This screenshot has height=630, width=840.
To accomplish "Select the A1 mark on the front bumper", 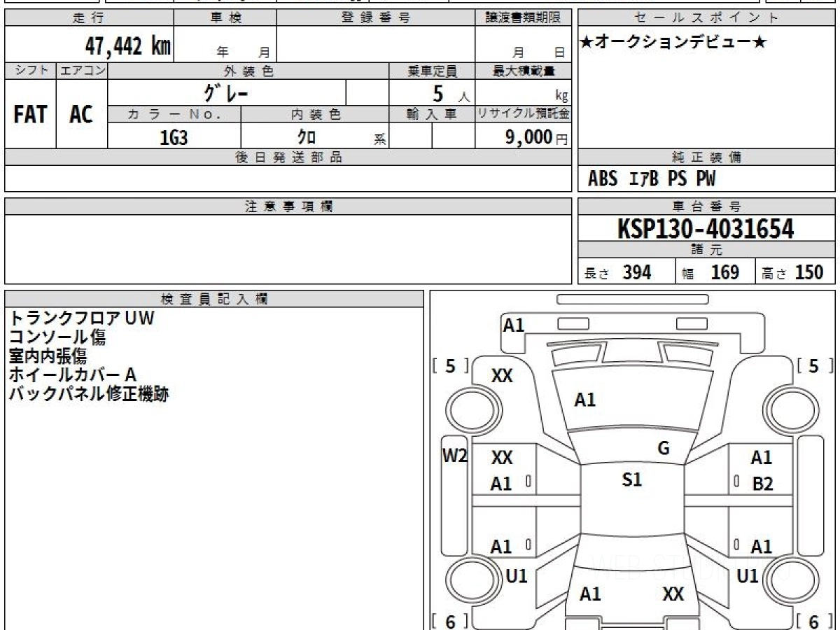I will [x=514, y=325].
